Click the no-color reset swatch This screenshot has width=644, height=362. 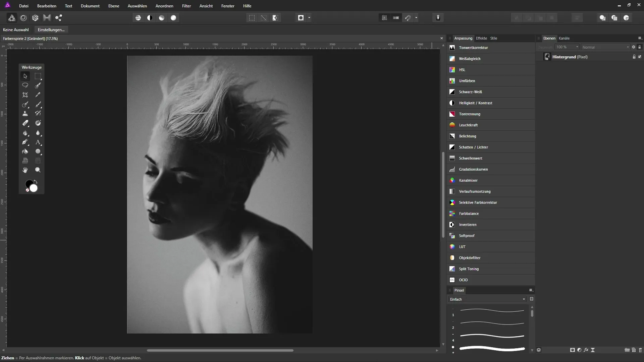pyautogui.click(x=28, y=190)
